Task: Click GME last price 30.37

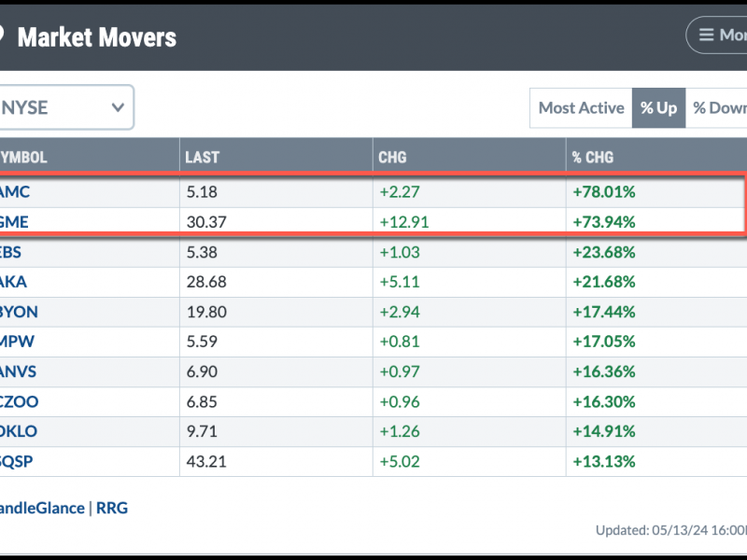Action: click(206, 222)
